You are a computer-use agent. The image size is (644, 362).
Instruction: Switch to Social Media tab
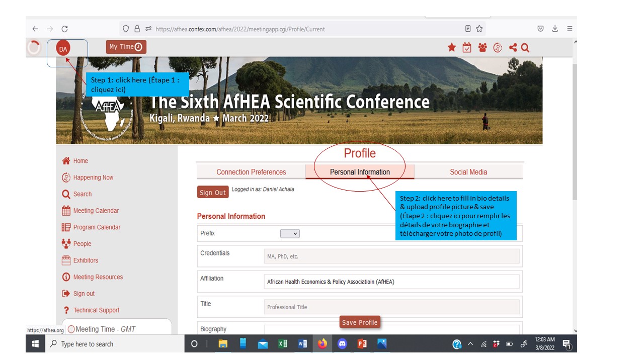[x=468, y=172]
